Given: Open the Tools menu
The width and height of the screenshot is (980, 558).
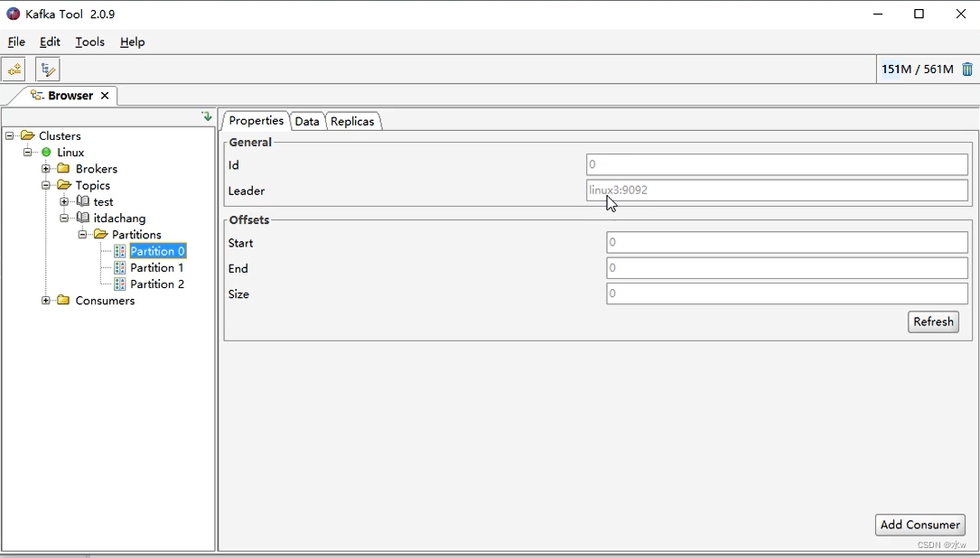Looking at the screenshot, I should click(x=90, y=42).
